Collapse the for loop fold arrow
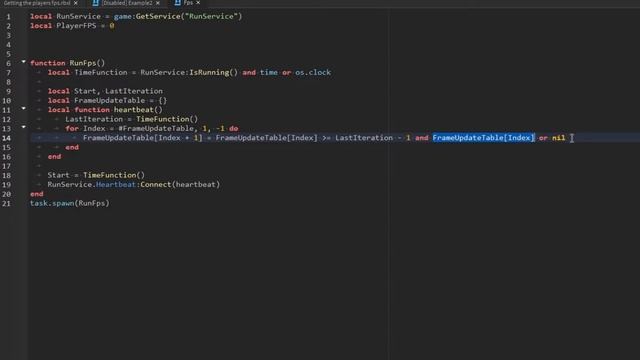Image resolution: width=640 pixels, height=360 pixels. click(x=24, y=127)
